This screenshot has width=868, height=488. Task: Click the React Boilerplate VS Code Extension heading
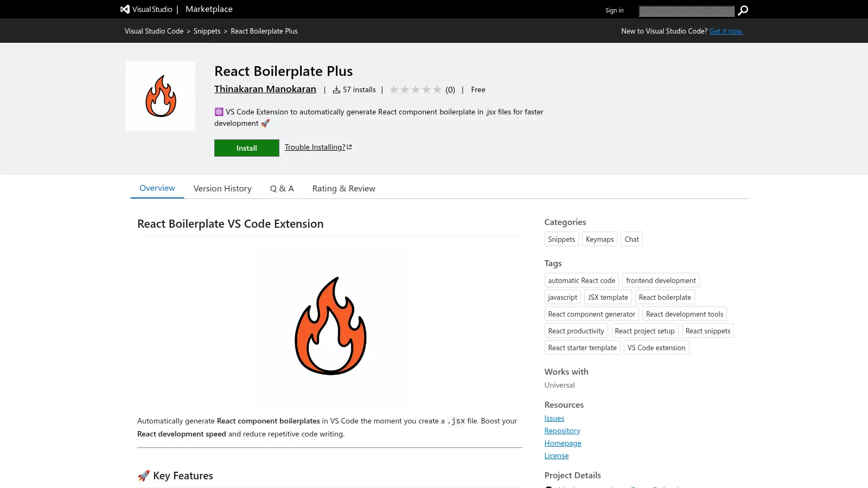click(x=231, y=224)
